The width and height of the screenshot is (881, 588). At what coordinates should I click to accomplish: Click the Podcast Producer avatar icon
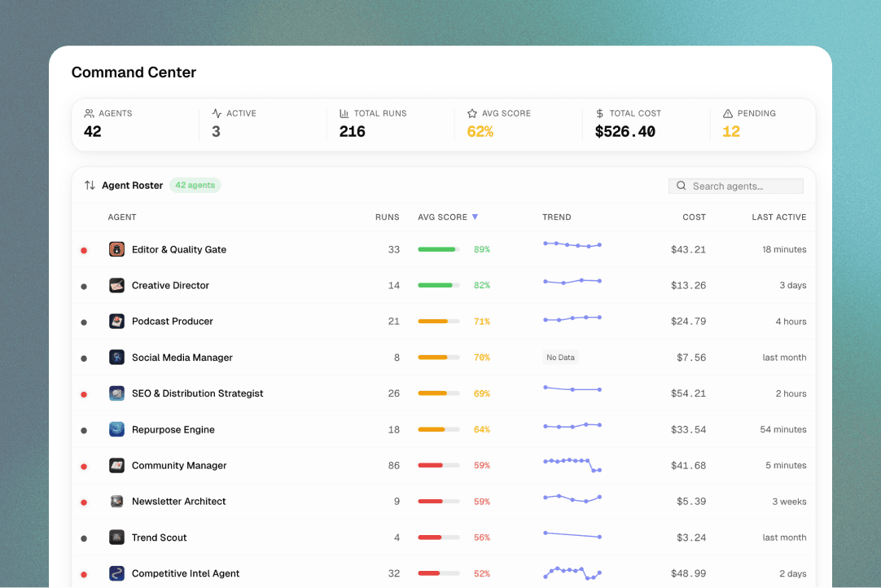116,321
